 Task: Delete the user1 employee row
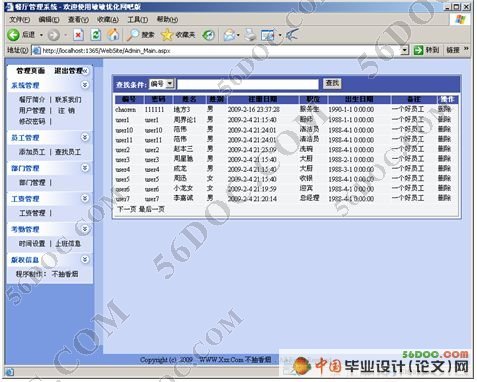point(444,119)
